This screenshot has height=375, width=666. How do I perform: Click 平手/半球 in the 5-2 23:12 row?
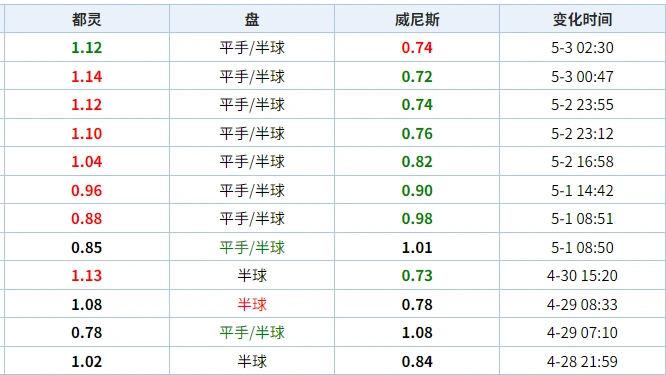click(252, 133)
